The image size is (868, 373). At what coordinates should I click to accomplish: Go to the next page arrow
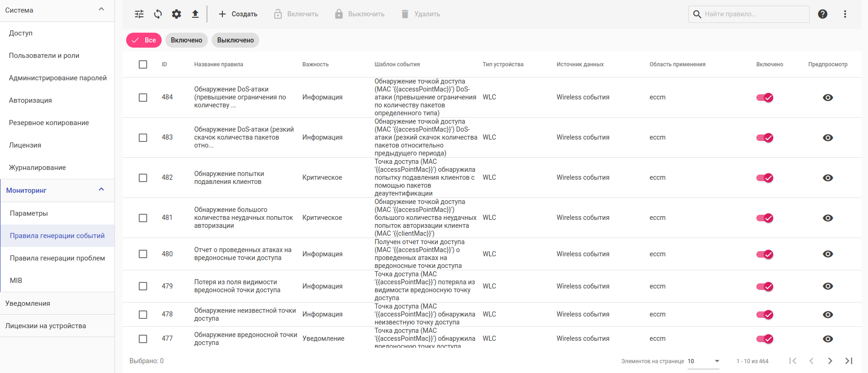point(830,361)
